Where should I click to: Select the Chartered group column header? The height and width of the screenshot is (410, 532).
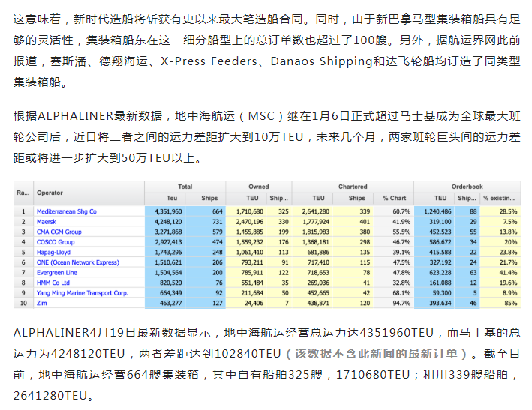(353, 187)
